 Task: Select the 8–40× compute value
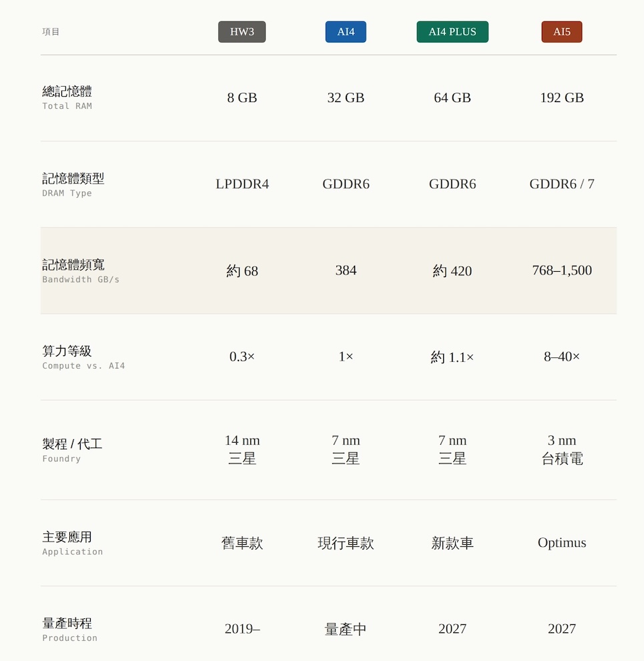pyautogui.click(x=561, y=357)
